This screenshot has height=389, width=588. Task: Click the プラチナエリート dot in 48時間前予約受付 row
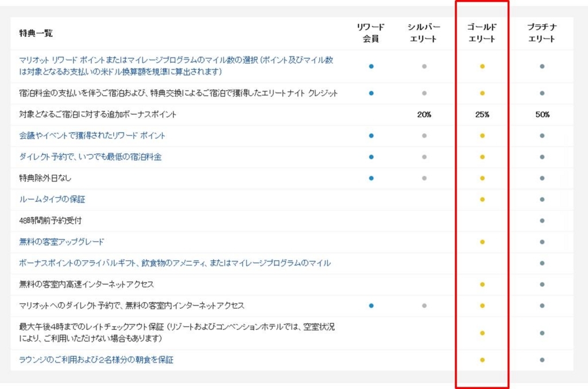[542, 221]
